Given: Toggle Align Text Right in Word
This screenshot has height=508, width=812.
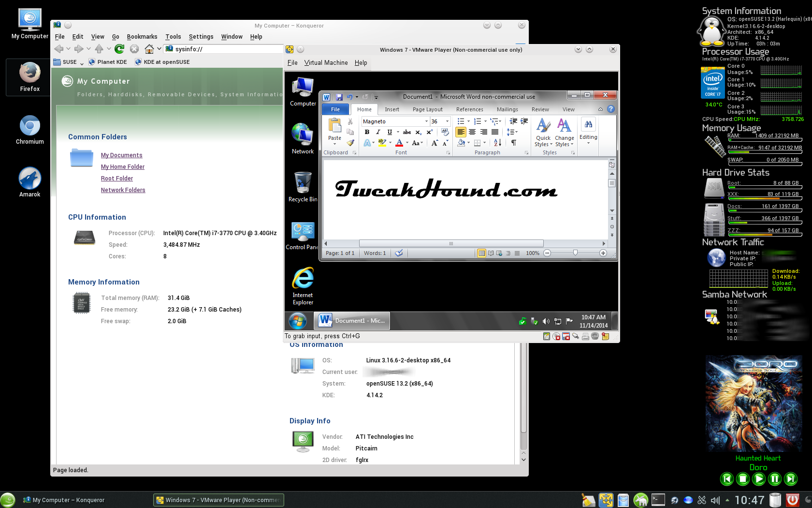Looking at the screenshot, I should 484,132.
